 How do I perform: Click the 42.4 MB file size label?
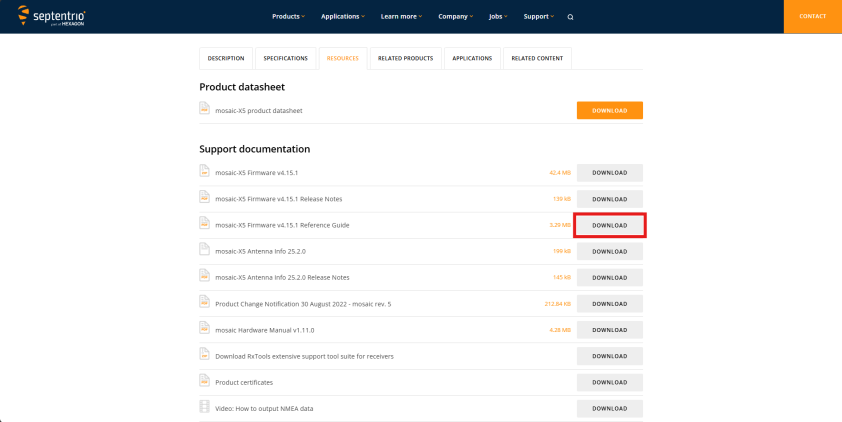(560, 173)
